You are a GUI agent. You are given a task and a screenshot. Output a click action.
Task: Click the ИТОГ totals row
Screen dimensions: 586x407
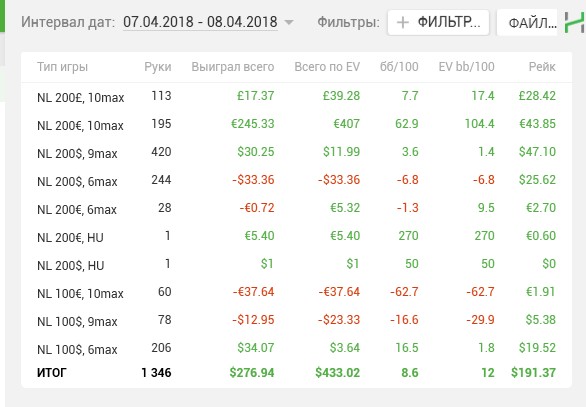[x=296, y=373]
